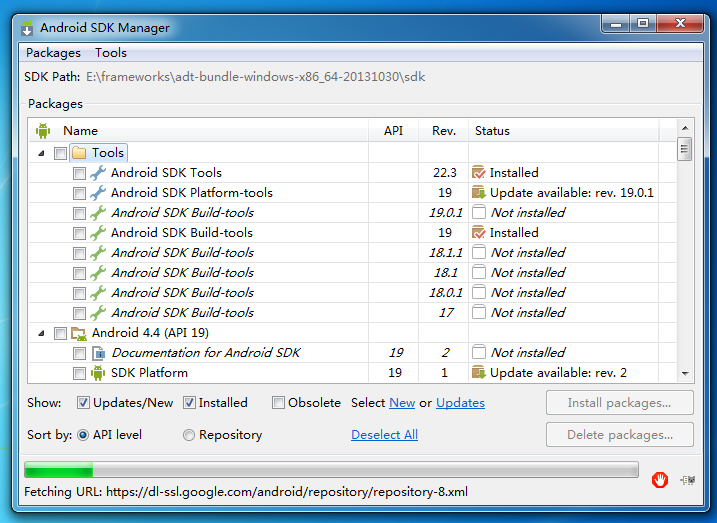The width and height of the screenshot is (717, 523).
Task: Click the Updates selection link
Action: pos(460,403)
